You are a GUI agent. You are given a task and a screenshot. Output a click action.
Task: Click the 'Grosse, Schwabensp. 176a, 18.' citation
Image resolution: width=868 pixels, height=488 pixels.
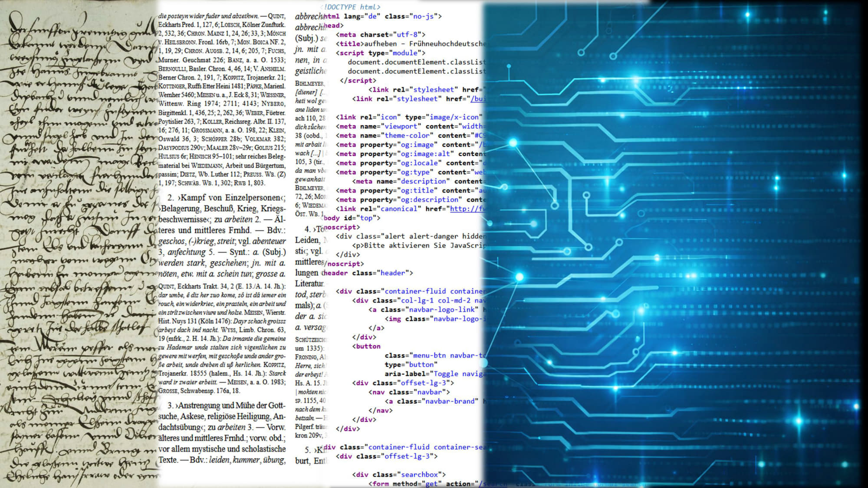(x=199, y=391)
